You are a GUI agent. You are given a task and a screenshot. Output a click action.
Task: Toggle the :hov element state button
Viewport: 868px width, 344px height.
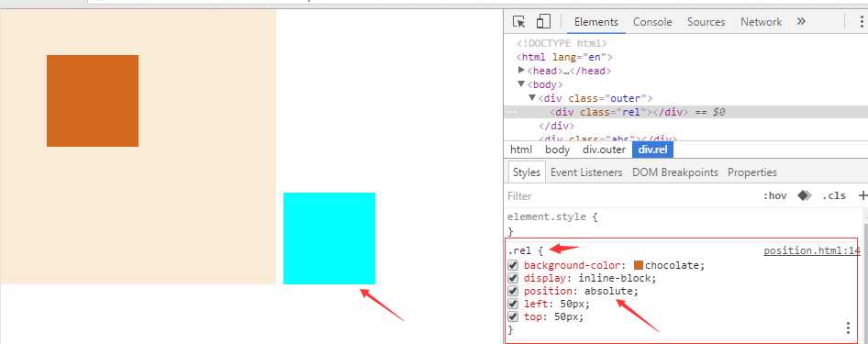click(774, 195)
